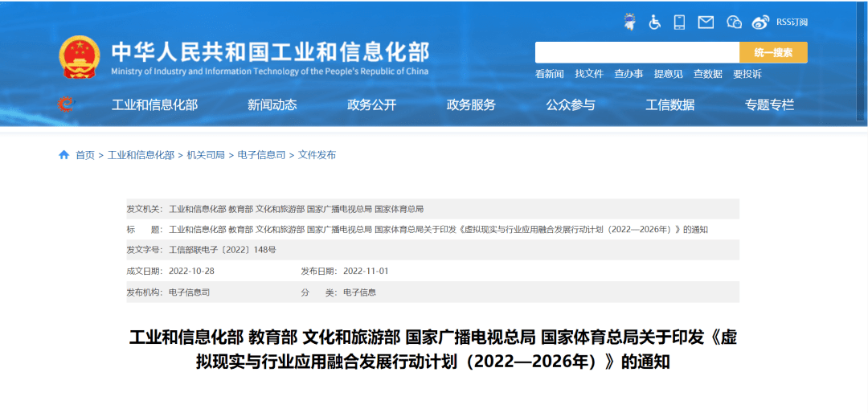Click the 发文机关 row text
The width and height of the screenshot is (868, 413).
pyautogui.click(x=296, y=209)
